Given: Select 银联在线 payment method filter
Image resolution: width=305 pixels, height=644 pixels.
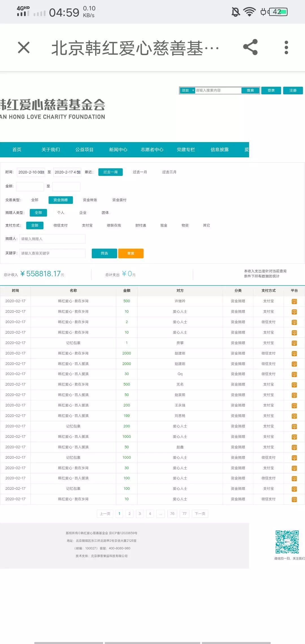Looking at the screenshot, I should tap(114, 225).
